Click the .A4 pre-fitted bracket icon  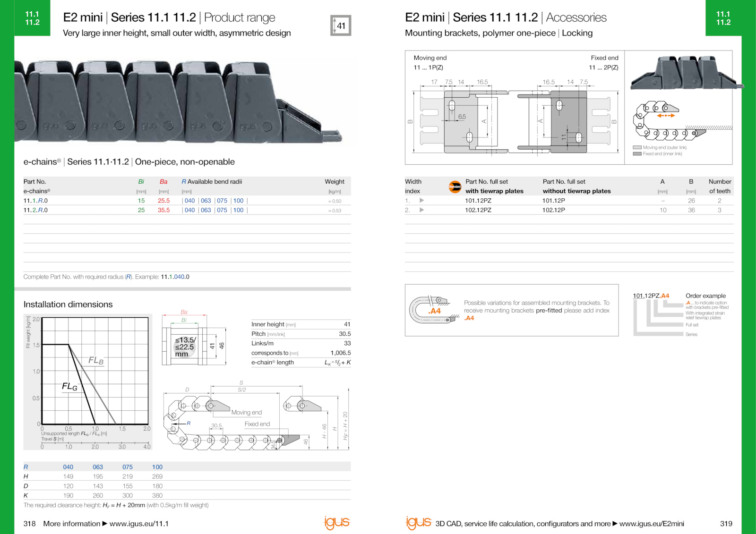[434, 310]
